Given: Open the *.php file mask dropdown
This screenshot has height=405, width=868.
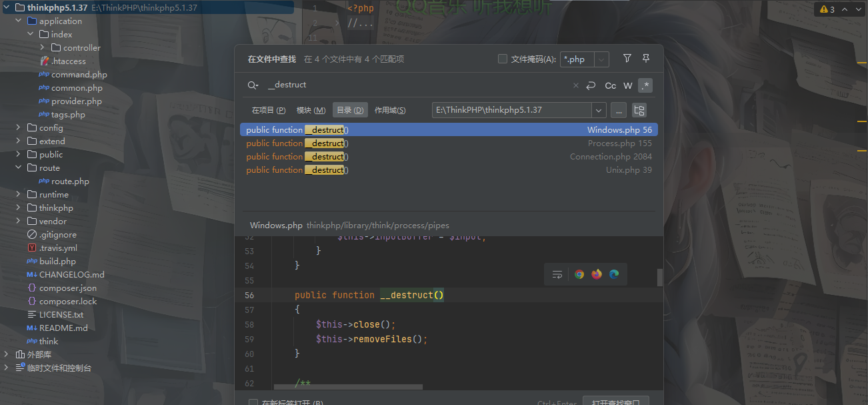Looking at the screenshot, I should (x=601, y=59).
